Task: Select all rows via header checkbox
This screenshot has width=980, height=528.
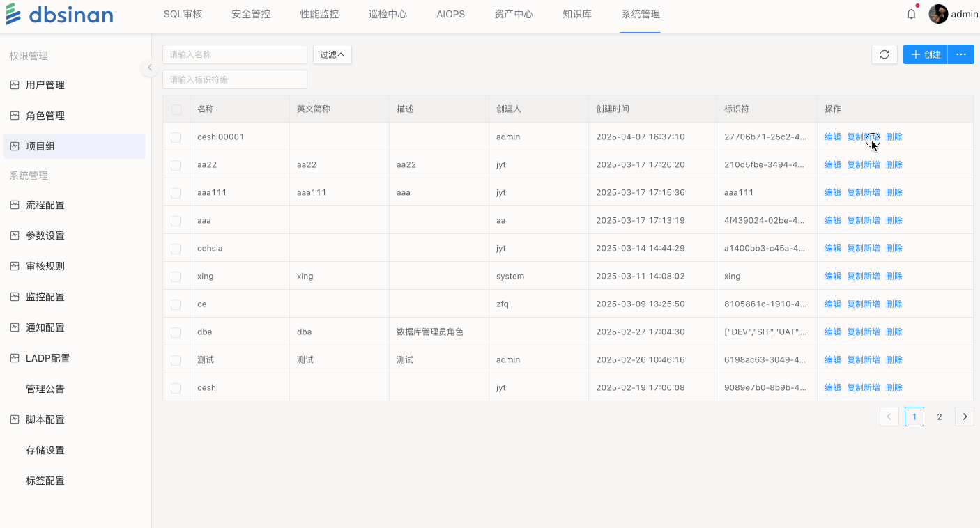Action: pyautogui.click(x=176, y=109)
